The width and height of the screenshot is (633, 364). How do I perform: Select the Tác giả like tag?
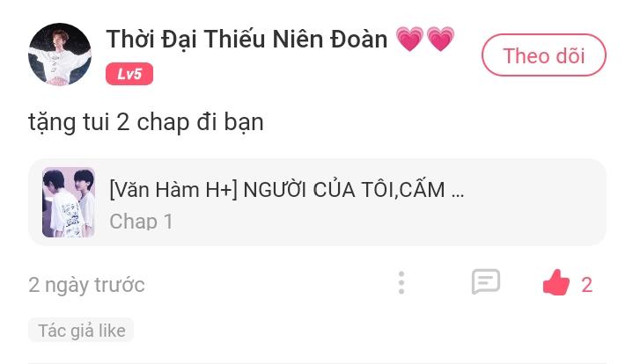coord(81,331)
